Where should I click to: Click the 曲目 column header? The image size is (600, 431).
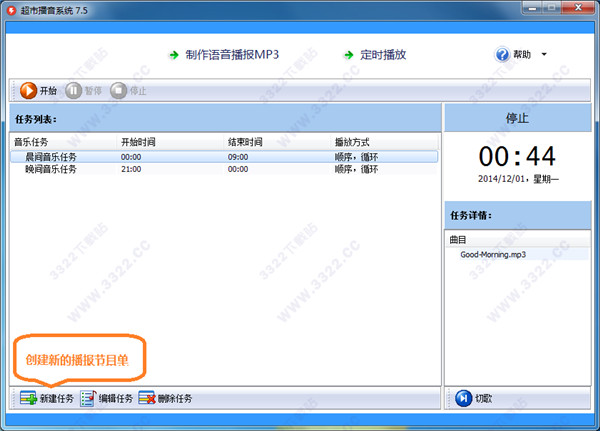coord(517,240)
